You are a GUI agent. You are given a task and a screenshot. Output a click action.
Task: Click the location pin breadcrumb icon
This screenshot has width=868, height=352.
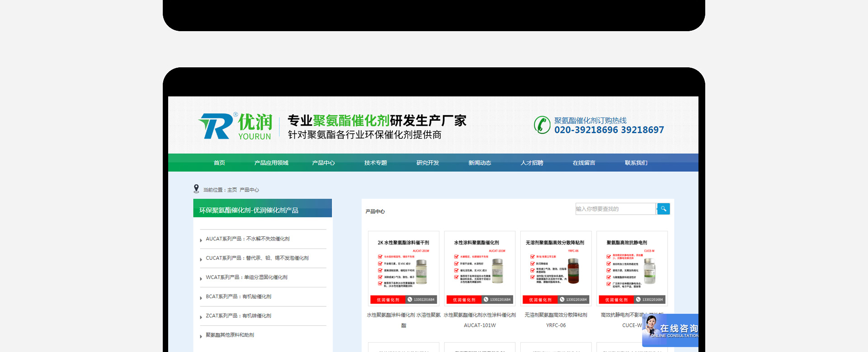(x=196, y=189)
